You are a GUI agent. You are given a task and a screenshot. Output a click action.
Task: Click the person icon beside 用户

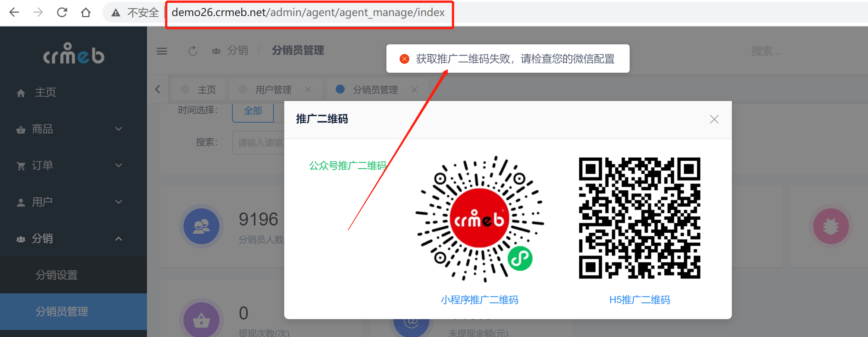(x=21, y=202)
